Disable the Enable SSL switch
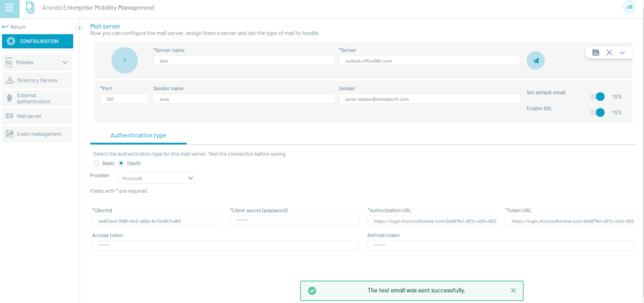This screenshot has height=303, width=644. coord(596,112)
